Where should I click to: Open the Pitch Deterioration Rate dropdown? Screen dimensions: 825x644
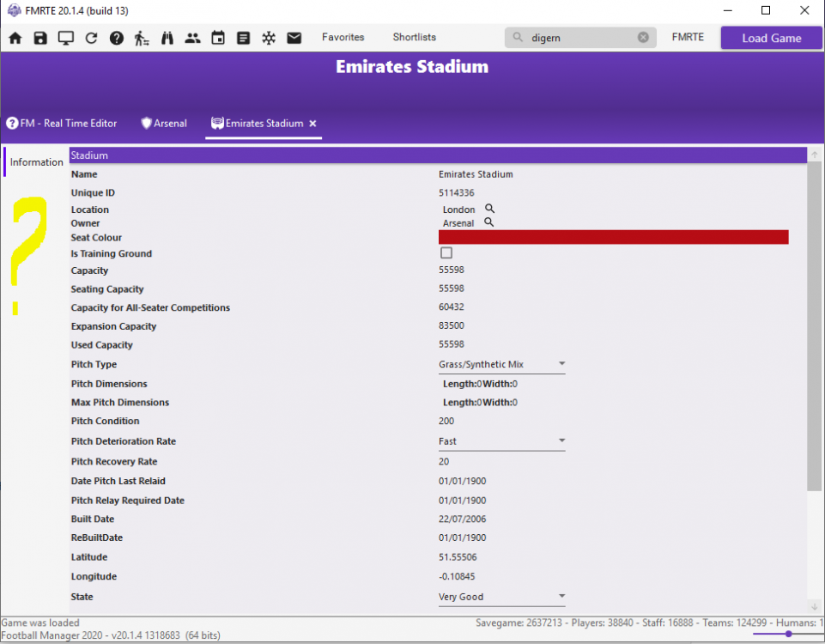(x=501, y=440)
